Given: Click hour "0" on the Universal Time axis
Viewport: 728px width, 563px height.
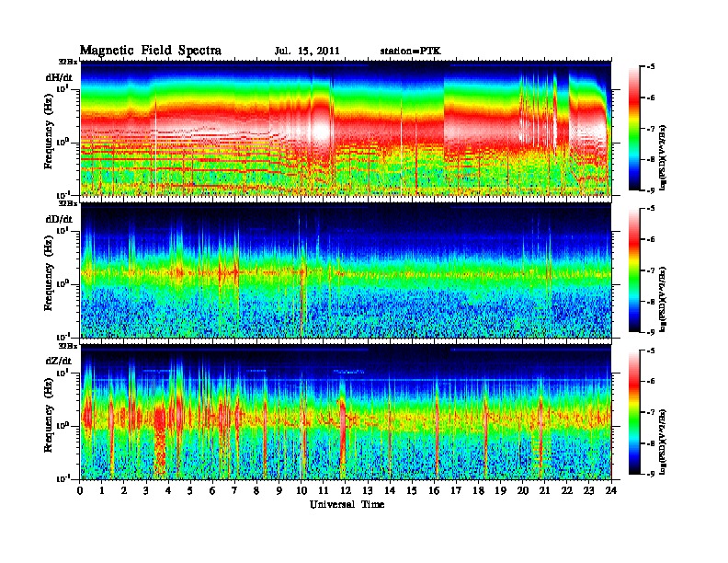Looking at the screenshot, I should pyautogui.click(x=80, y=490).
